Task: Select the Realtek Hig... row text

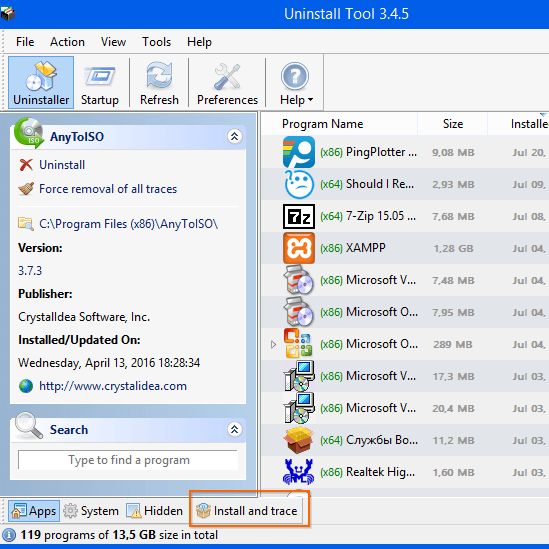Action: coord(368,472)
